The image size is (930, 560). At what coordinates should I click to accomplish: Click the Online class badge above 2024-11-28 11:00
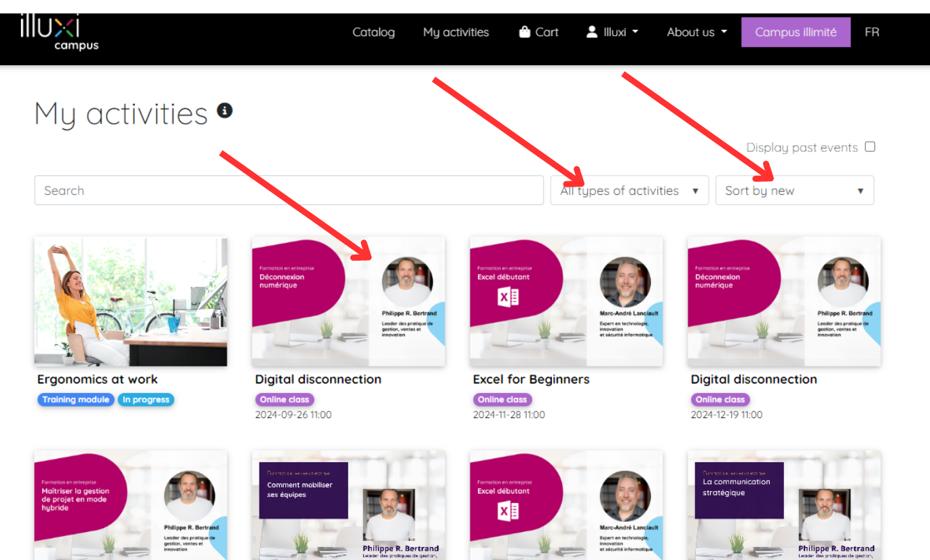502,400
